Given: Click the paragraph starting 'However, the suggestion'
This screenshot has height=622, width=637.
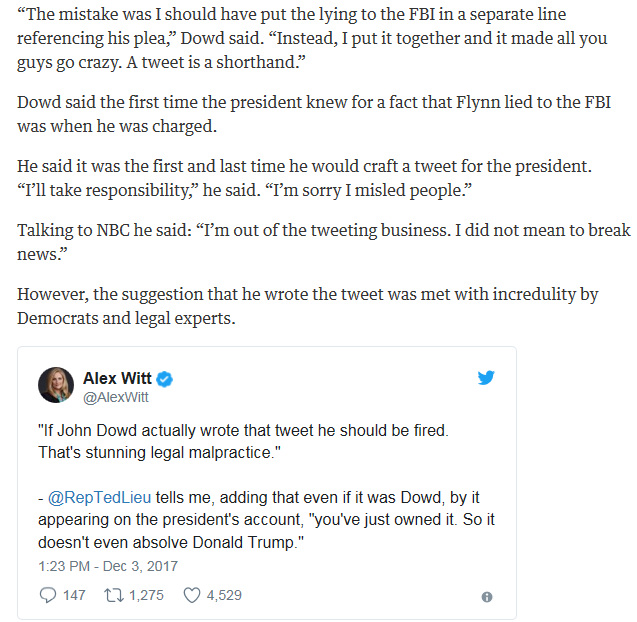Looking at the screenshot, I should pyautogui.click(x=308, y=306).
